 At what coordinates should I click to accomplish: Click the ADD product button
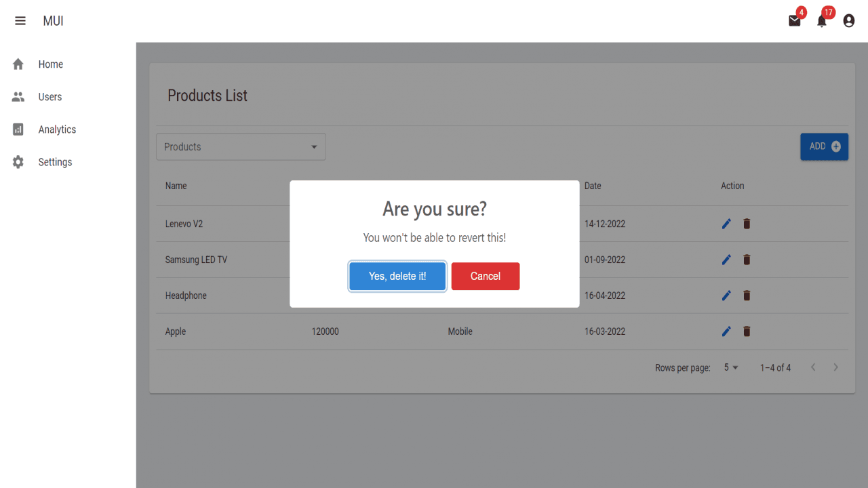click(x=824, y=146)
